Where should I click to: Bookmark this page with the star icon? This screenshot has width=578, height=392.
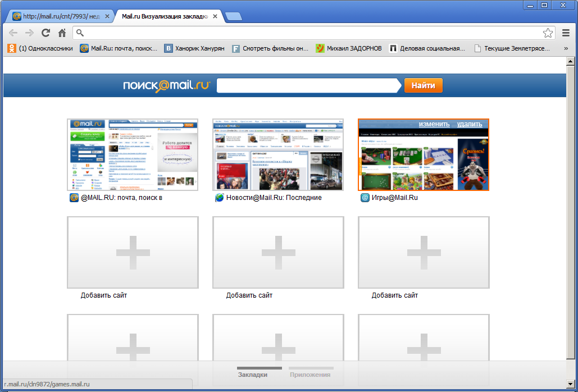pos(548,33)
